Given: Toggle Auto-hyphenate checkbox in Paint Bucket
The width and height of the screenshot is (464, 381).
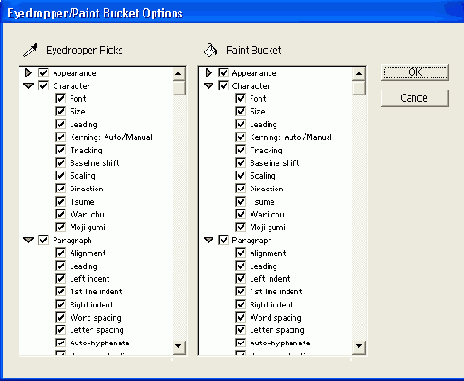Looking at the screenshot, I should [240, 343].
